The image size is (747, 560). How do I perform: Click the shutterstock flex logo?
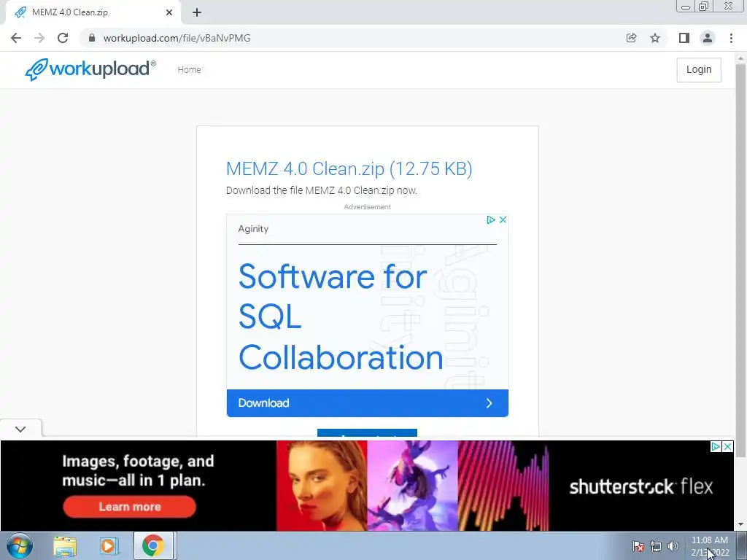[641, 486]
